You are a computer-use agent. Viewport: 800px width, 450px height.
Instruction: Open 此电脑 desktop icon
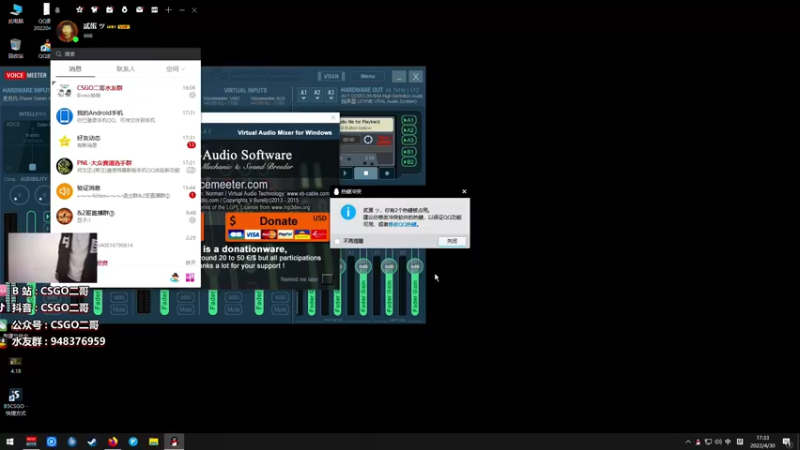coord(16,13)
